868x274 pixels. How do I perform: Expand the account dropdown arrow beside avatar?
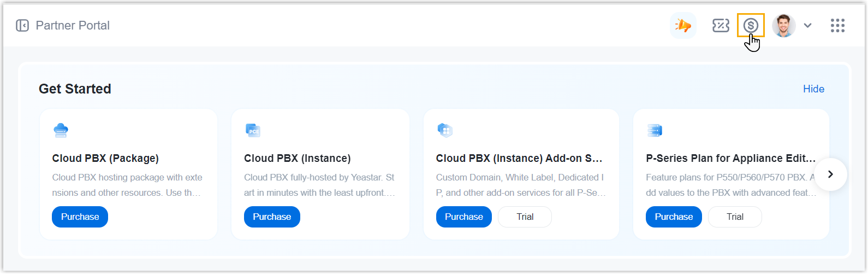pos(808,26)
